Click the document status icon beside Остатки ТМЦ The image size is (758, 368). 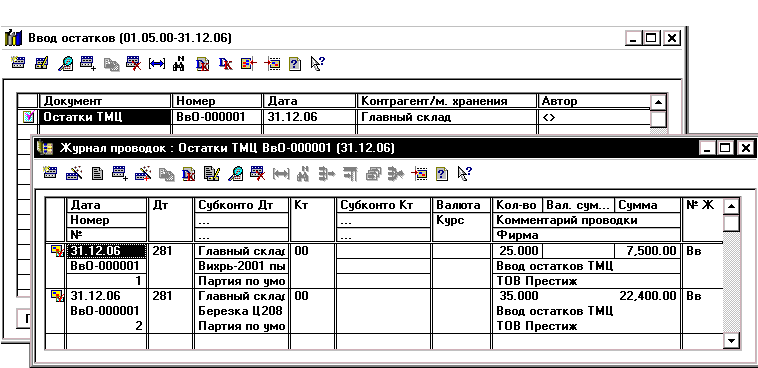pos(29,117)
